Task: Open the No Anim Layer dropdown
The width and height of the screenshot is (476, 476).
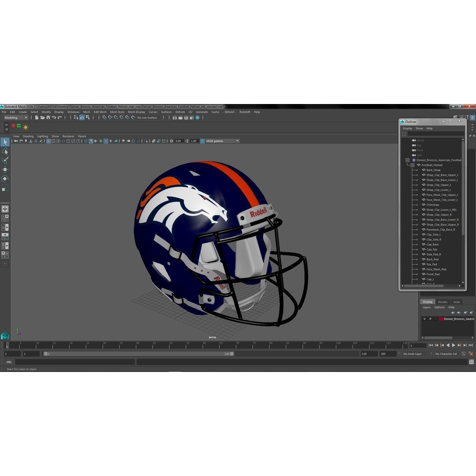Action: click(415, 353)
